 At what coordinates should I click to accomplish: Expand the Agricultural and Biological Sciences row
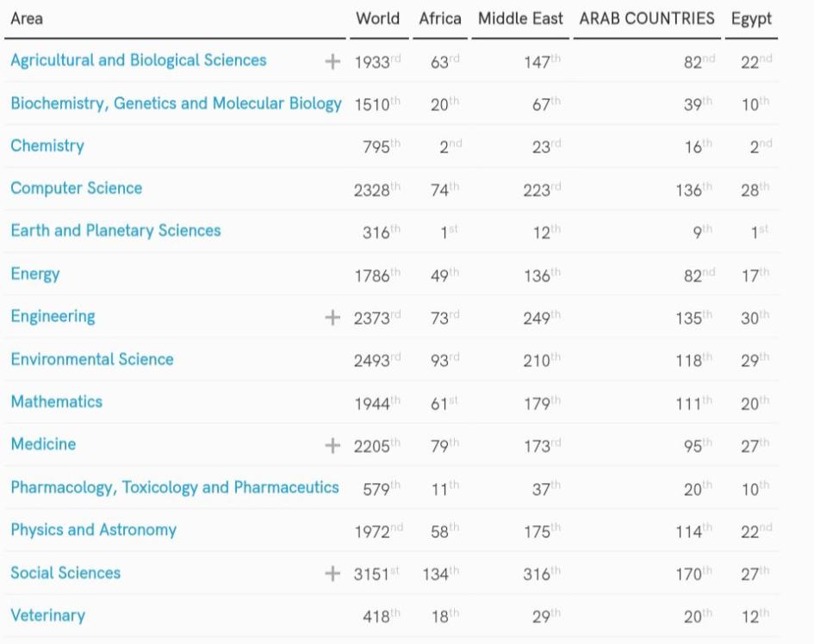pyautogui.click(x=332, y=61)
